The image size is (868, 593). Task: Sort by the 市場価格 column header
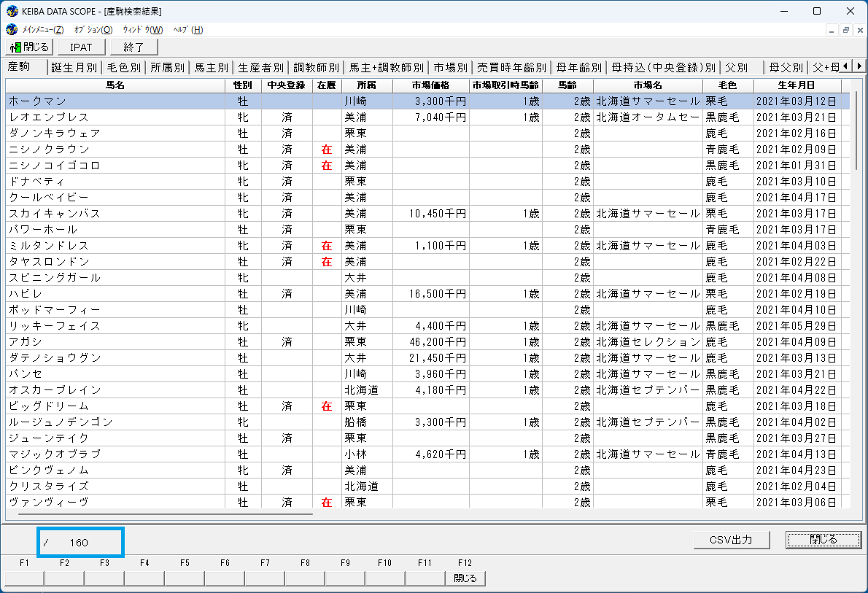point(430,85)
